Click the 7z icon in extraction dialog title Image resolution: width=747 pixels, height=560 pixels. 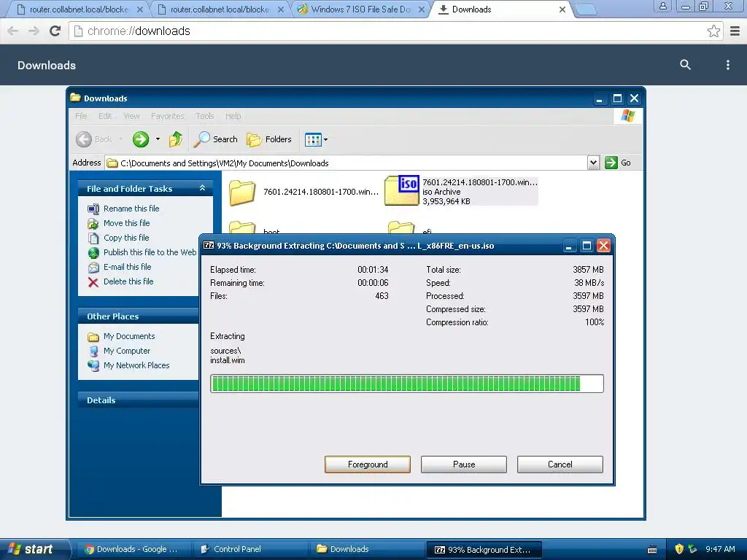209,245
